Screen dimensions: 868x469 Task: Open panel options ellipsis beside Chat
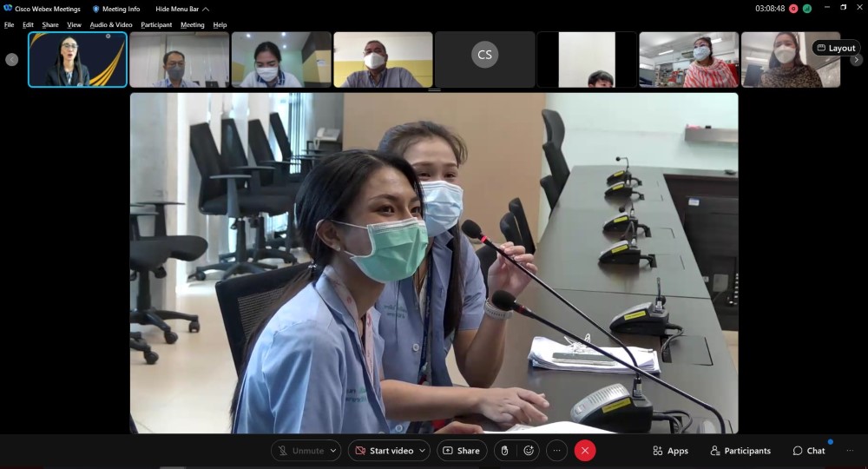pyautogui.click(x=850, y=451)
